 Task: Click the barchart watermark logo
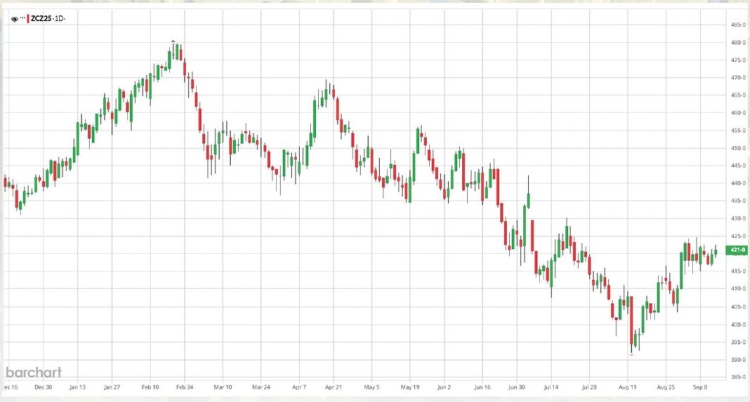(x=33, y=370)
